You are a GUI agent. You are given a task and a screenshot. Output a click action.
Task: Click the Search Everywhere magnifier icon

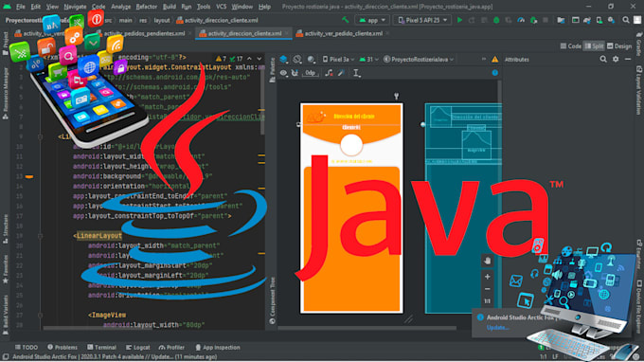pos(625,20)
